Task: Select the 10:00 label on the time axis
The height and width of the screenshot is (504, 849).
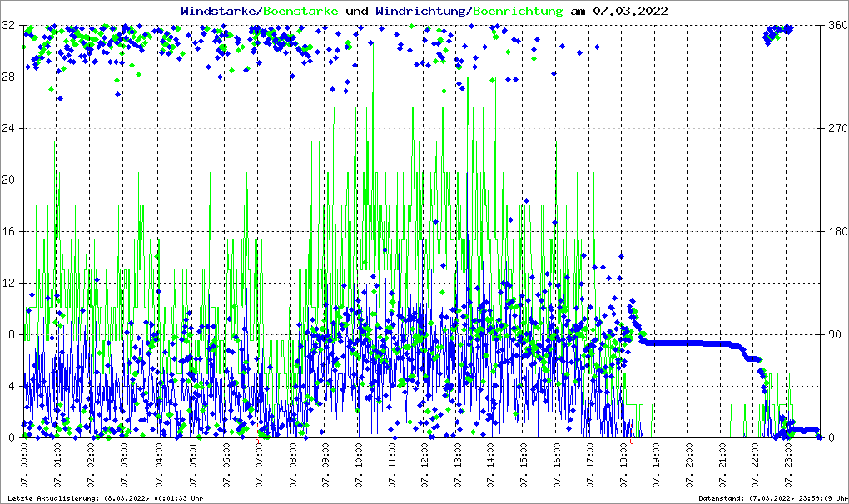Action: click(x=358, y=467)
